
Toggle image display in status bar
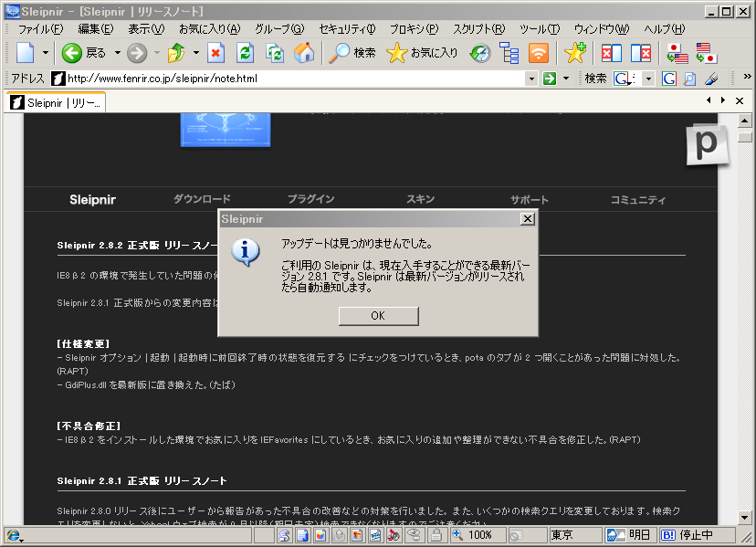pyautogui.click(x=357, y=535)
